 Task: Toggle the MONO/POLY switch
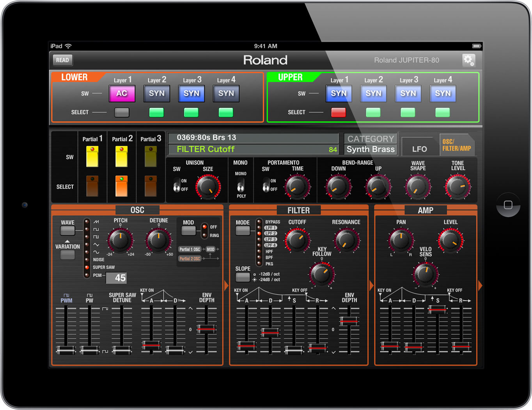click(x=241, y=185)
